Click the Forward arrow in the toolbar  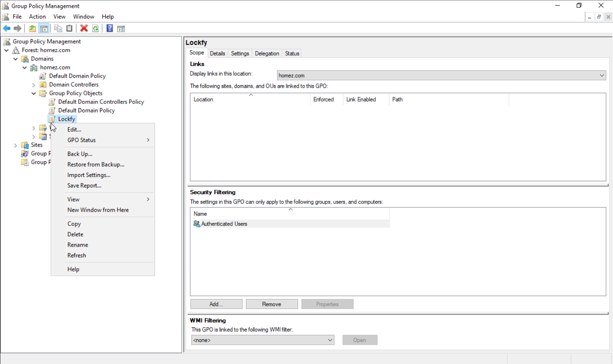[x=18, y=28]
